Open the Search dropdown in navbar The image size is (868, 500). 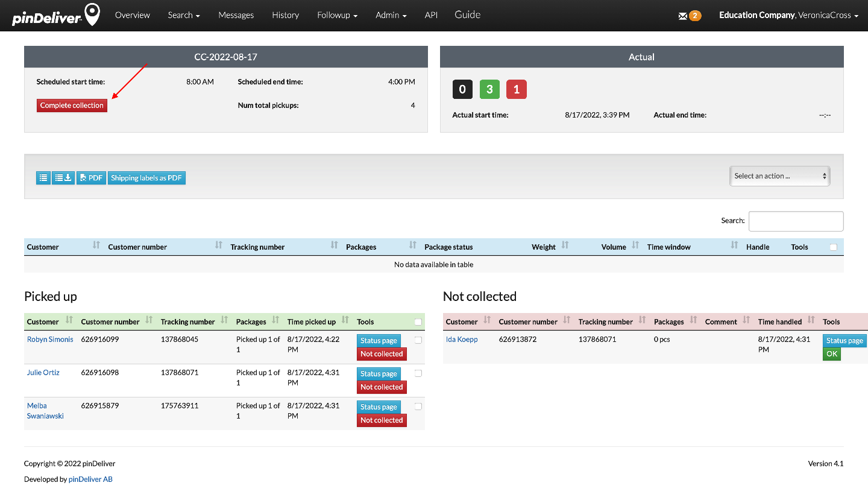(184, 15)
